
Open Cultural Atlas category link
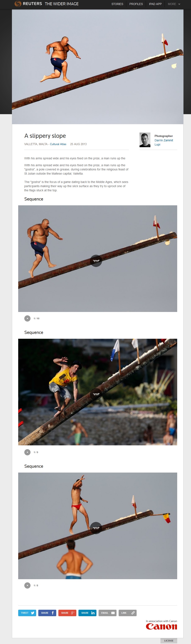(x=58, y=144)
